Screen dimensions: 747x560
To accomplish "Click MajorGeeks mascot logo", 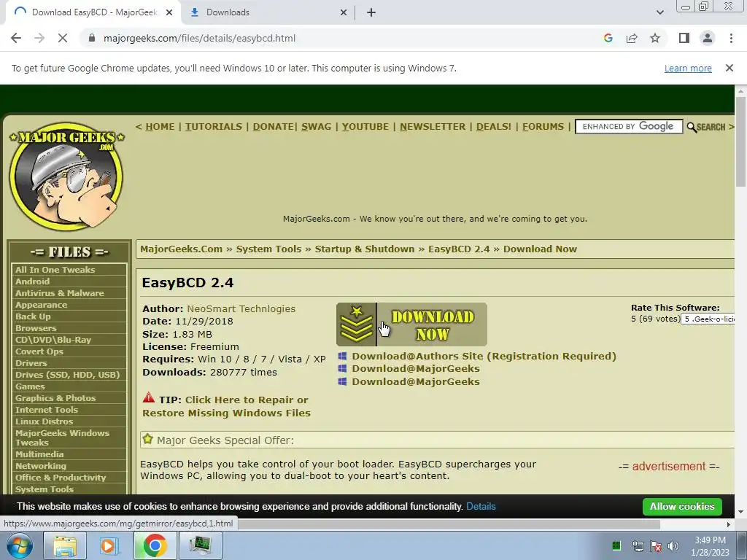I will [66, 175].
